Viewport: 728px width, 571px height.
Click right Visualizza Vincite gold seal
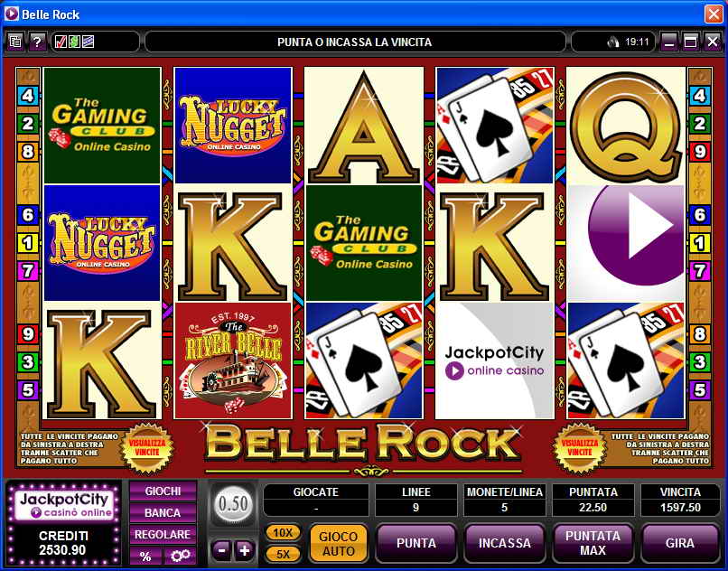coord(580,448)
